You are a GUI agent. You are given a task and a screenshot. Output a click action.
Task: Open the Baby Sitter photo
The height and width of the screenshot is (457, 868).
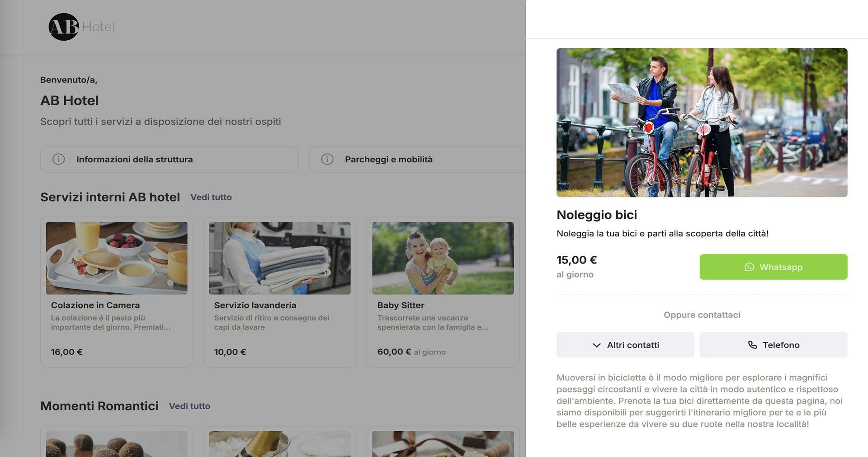[x=443, y=258]
